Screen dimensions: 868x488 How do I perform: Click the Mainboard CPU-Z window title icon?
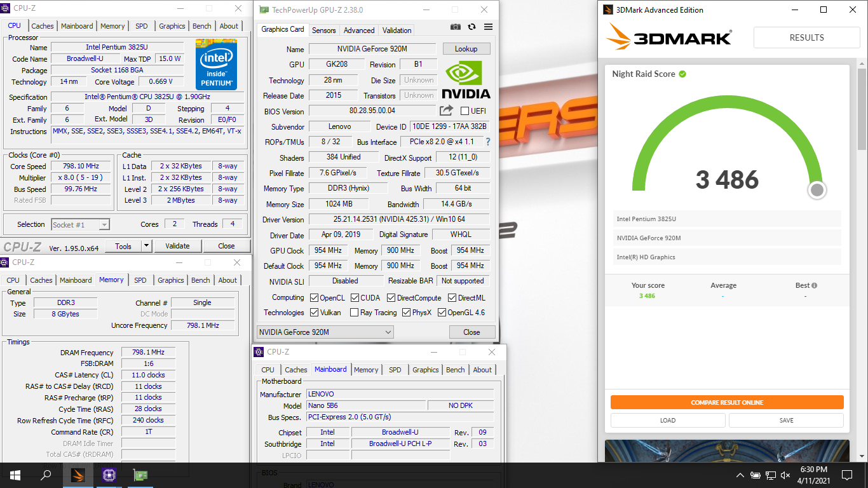tap(259, 352)
